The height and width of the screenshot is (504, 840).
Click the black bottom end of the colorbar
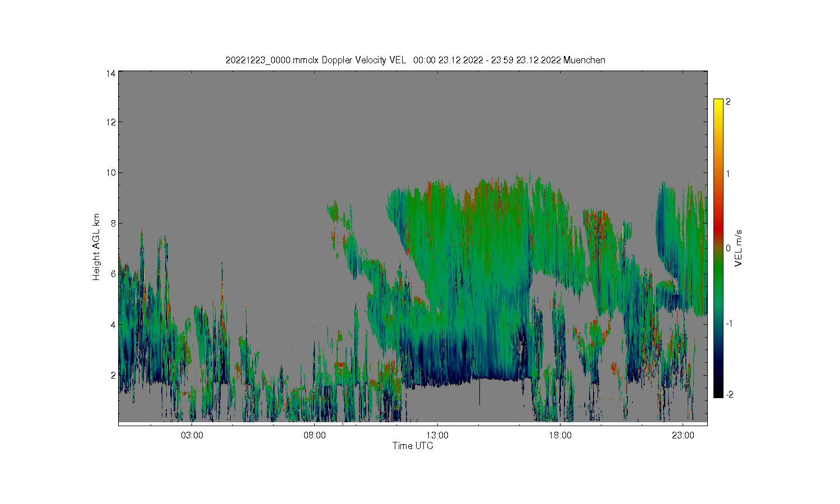pyautogui.click(x=718, y=394)
